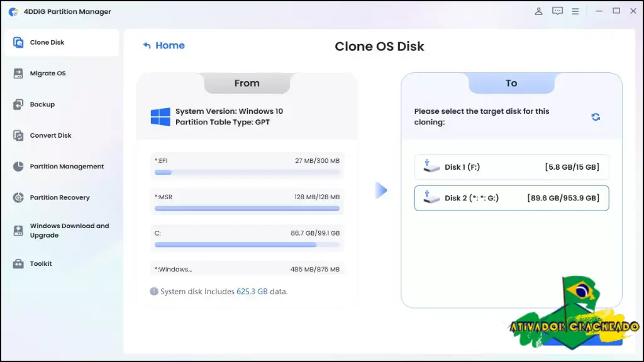Click the Windows logo in From panel
The width and height of the screenshot is (644, 362).
tap(160, 117)
